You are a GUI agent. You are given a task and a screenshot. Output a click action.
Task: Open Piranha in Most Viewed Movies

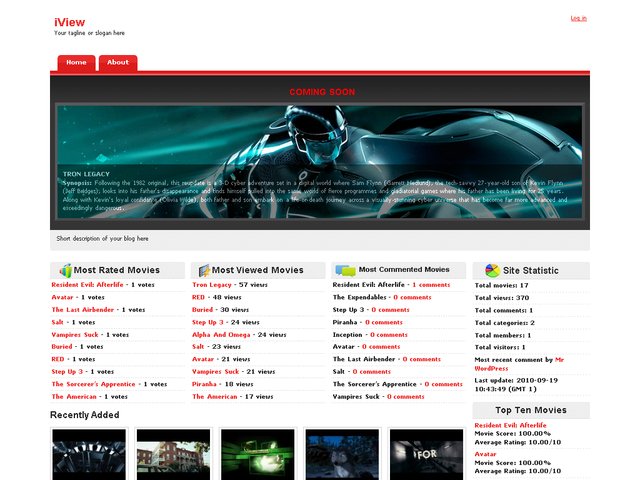[x=204, y=384]
